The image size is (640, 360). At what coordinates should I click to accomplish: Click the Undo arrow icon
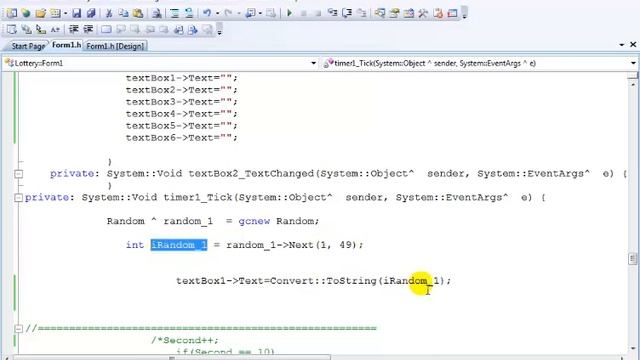tap(207, 13)
